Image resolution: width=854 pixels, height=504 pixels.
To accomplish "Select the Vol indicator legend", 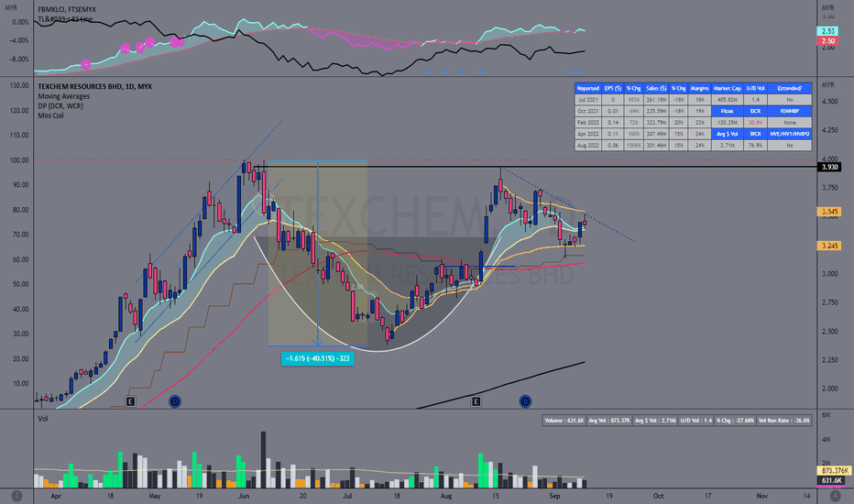I will pyautogui.click(x=42, y=419).
